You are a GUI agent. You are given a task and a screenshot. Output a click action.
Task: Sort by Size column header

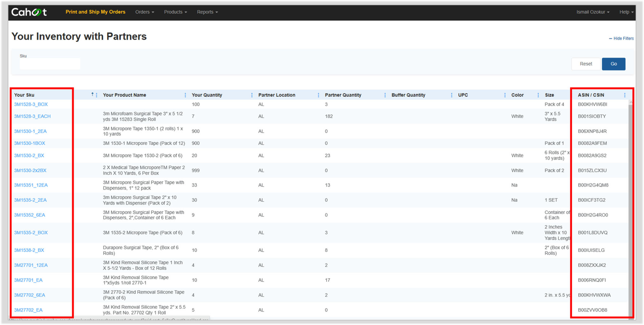click(549, 95)
